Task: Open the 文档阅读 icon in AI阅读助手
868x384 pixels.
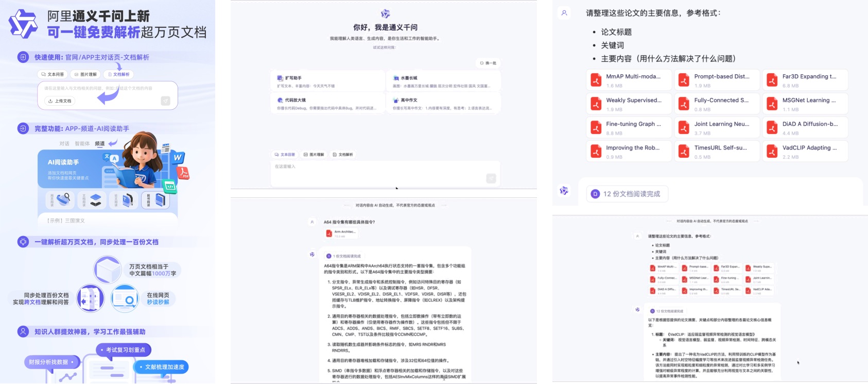Action: (95, 199)
